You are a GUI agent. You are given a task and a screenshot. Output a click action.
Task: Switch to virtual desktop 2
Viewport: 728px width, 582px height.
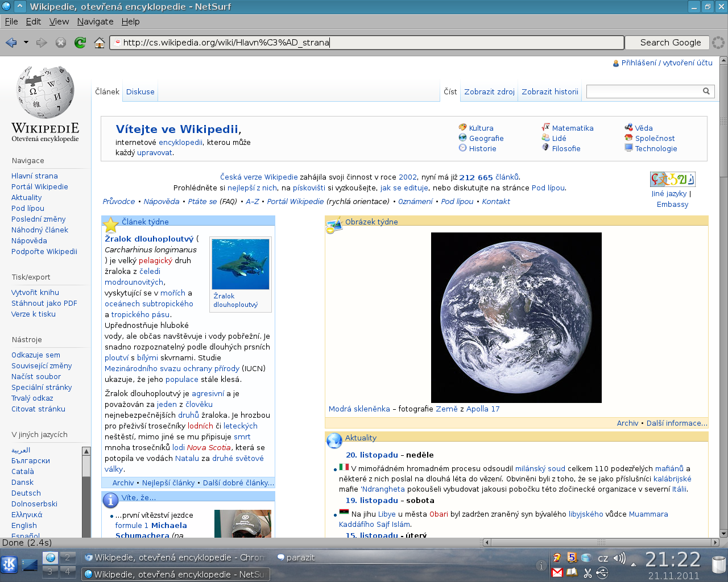(67, 557)
